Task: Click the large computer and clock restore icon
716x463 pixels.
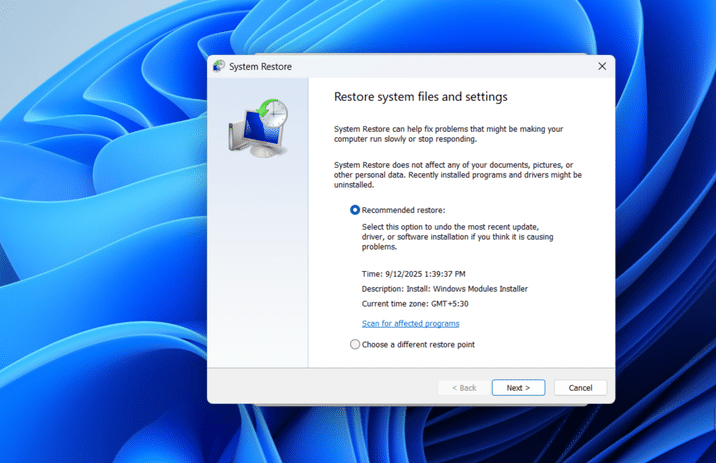Action: [x=259, y=128]
